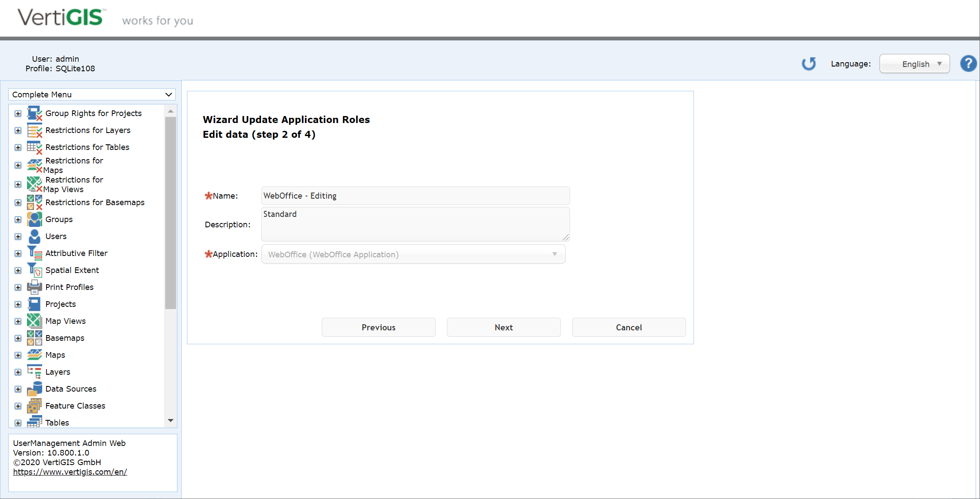Image resolution: width=980 pixels, height=499 pixels.
Task: Click the Next button
Action: coord(503,327)
